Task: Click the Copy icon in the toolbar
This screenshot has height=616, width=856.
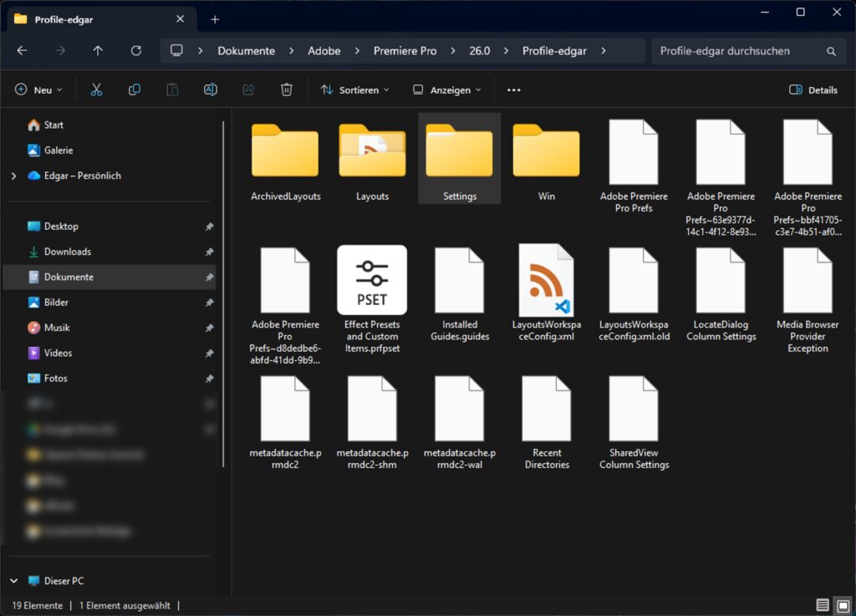Action: pyautogui.click(x=134, y=89)
